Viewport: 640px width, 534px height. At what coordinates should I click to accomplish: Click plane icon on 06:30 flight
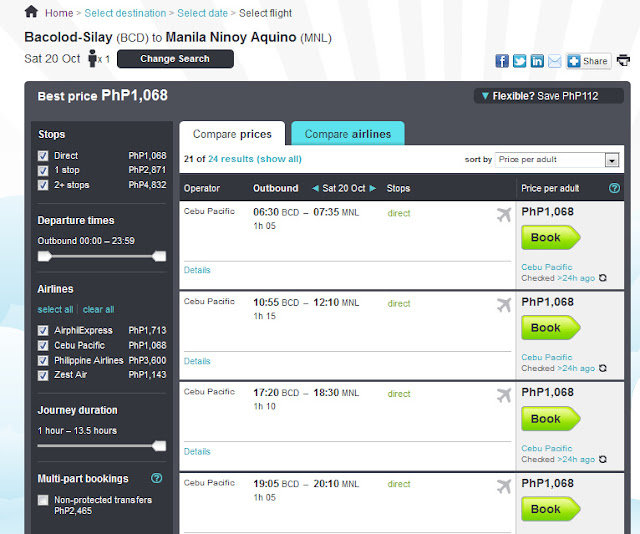coord(504,214)
